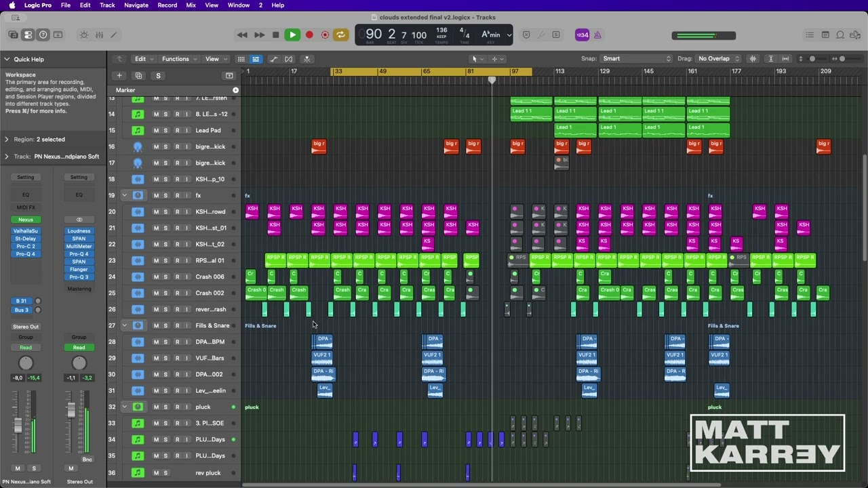
Task: Collapse the pluck track stack
Action: [125, 407]
